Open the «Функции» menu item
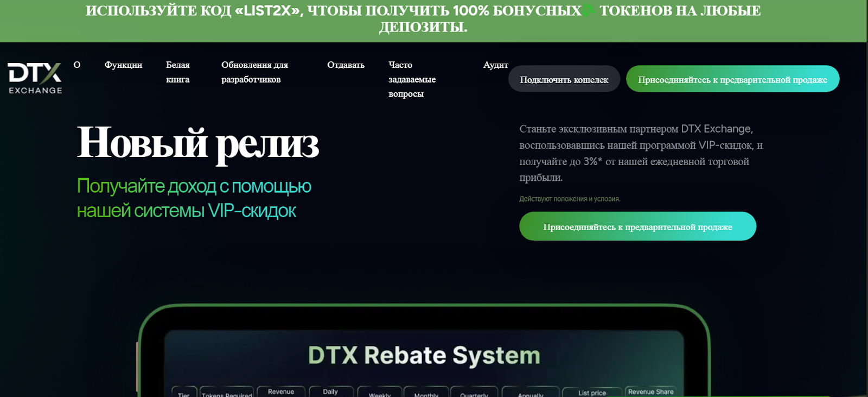Viewport: 868px width, 397px height. coord(123,65)
